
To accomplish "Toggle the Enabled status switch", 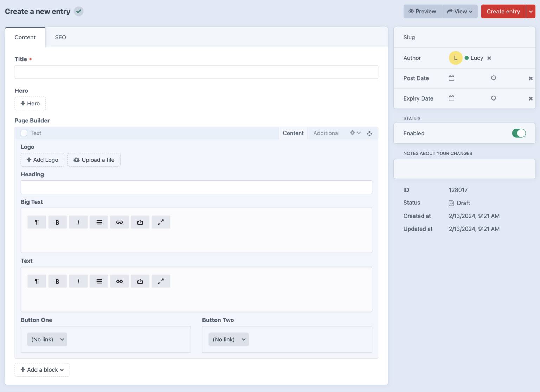I will tap(519, 133).
